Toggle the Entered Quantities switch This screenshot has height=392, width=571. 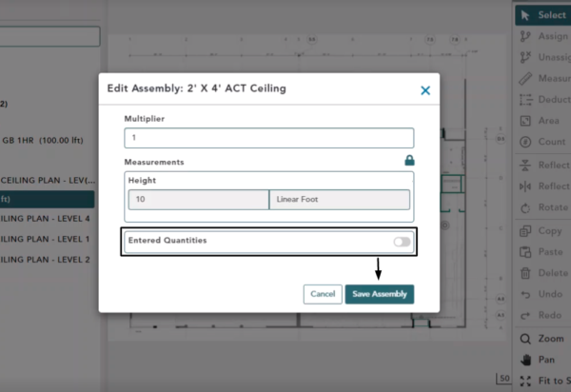pos(402,242)
